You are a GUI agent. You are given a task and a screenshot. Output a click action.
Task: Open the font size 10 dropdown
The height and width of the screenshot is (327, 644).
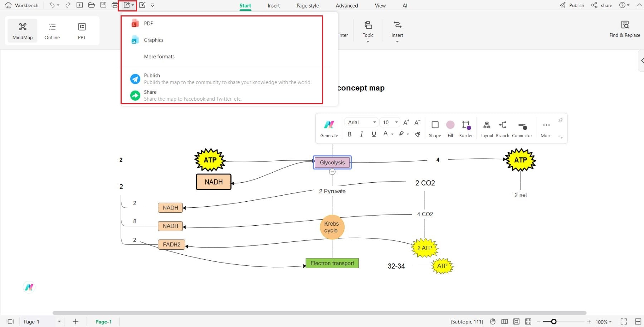(x=390, y=122)
